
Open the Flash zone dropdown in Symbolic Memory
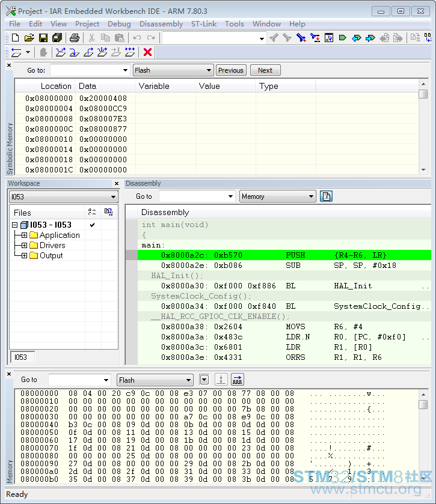point(209,70)
